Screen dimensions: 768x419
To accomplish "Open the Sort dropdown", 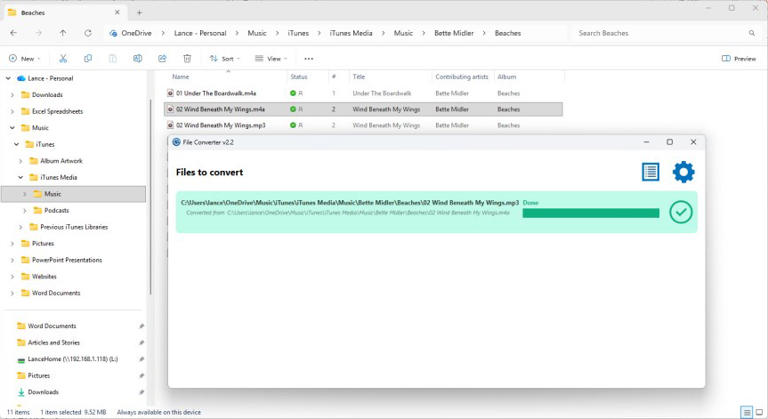I will point(225,58).
